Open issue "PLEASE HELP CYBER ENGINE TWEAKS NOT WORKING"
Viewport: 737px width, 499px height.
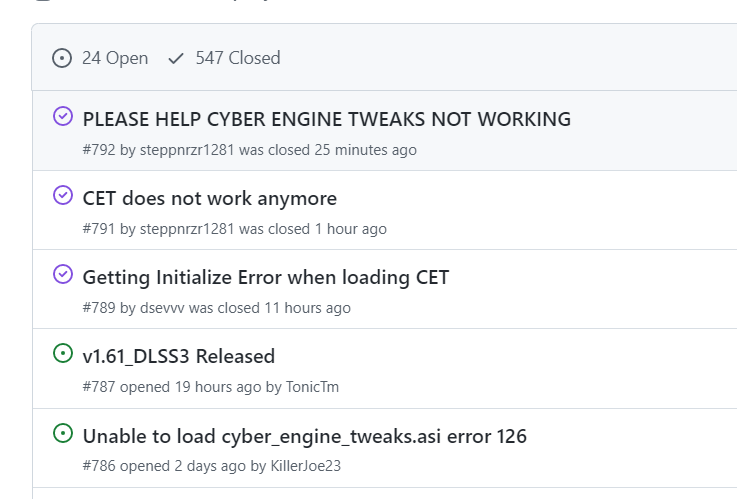(x=326, y=119)
